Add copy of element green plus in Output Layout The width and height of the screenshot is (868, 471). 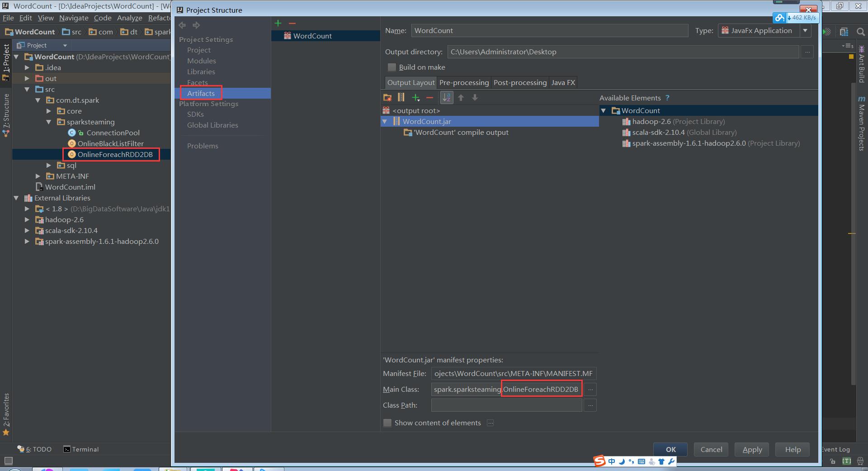(x=416, y=97)
